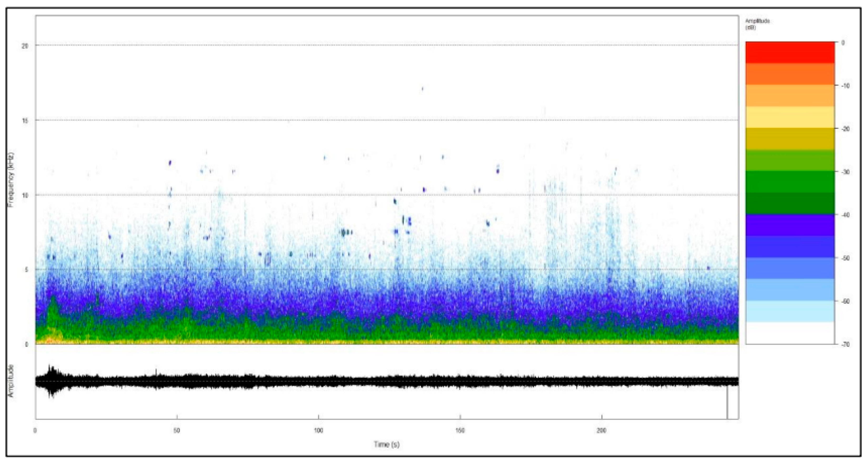The image size is (868, 462).
Task: Click the pale yellow legend color band
Action: click(790, 117)
